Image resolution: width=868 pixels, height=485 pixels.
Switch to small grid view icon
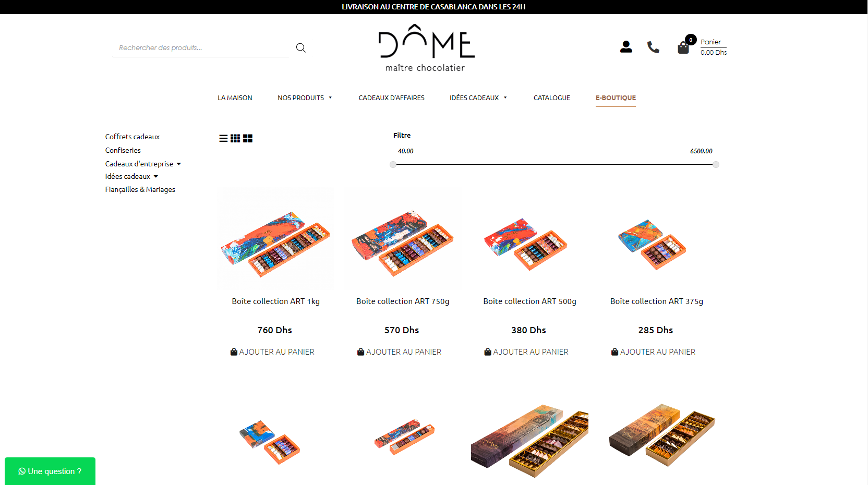(235, 138)
